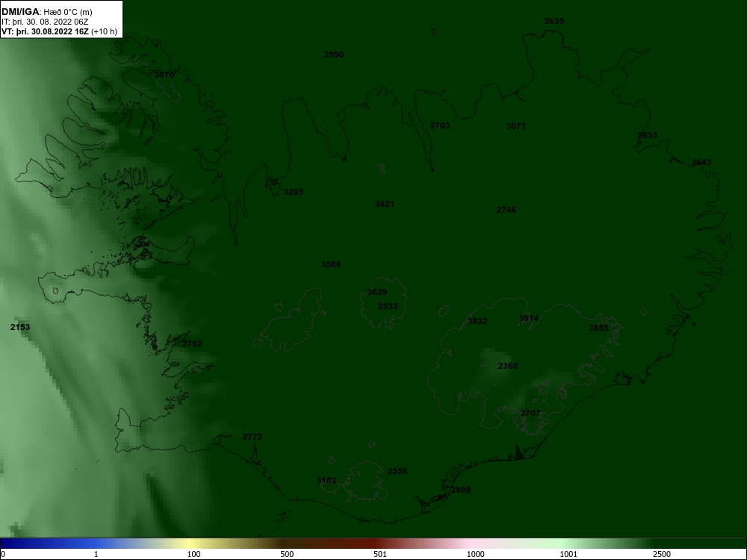Click the 2500 legend label

[x=662, y=554]
